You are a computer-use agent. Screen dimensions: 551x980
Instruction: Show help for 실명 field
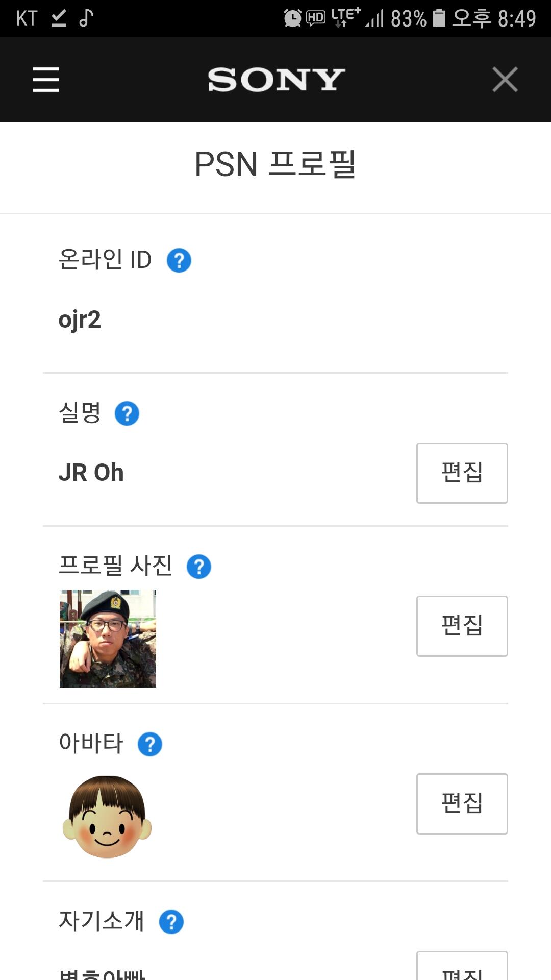(127, 413)
